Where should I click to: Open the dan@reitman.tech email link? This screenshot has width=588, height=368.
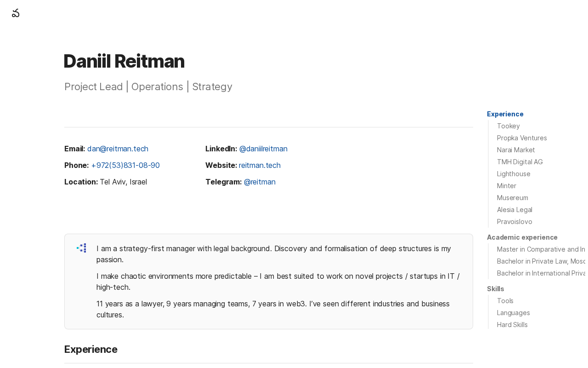[x=118, y=149]
